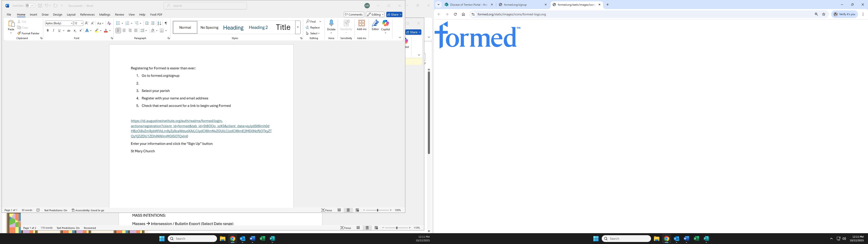Screen dimensions: 868x244
Task: Start Dictate with microphone icon
Action: point(331,23)
